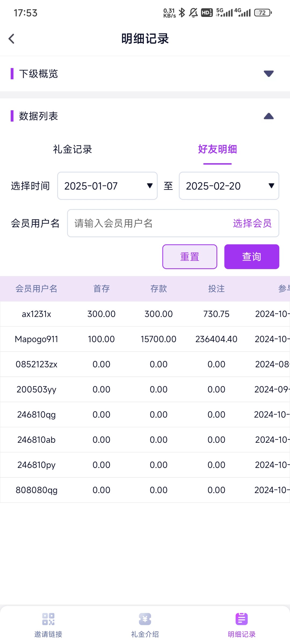Switch to the 礼金记录 tab
The image size is (290, 644).
[x=73, y=149]
